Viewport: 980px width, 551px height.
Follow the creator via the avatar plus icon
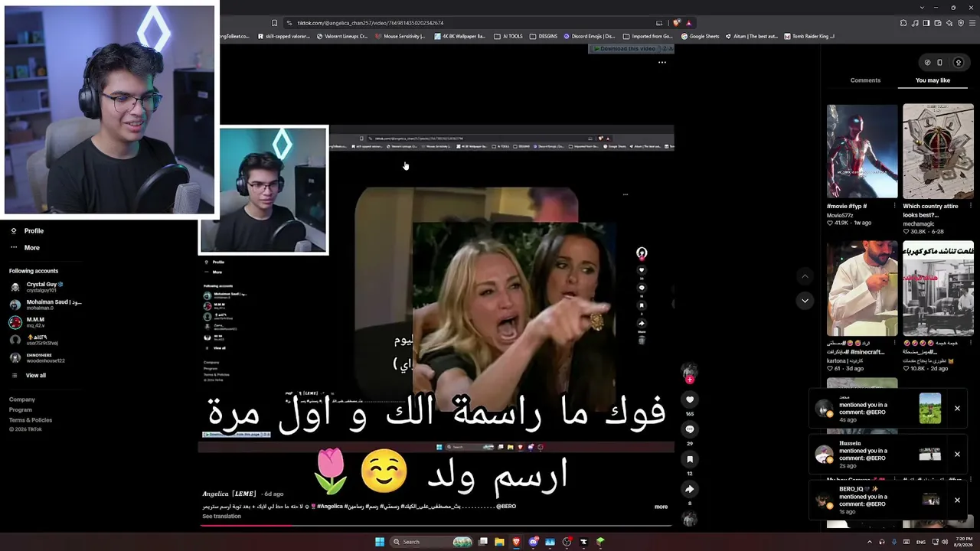point(690,379)
